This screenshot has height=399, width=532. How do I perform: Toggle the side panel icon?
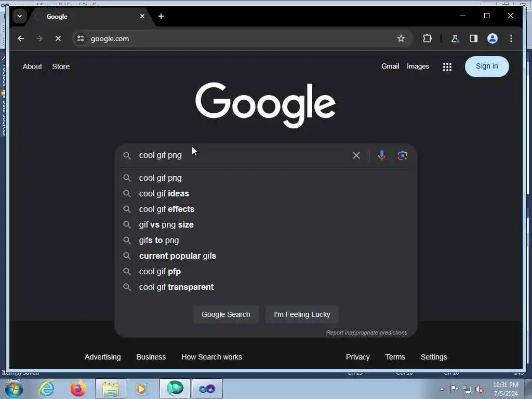coord(474,38)
